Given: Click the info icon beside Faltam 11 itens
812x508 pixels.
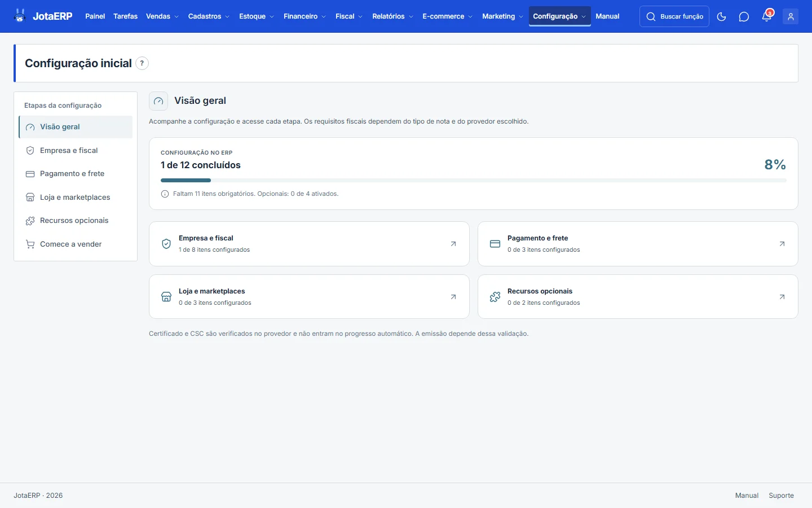Looking at the screenshot, I should 165,194.
